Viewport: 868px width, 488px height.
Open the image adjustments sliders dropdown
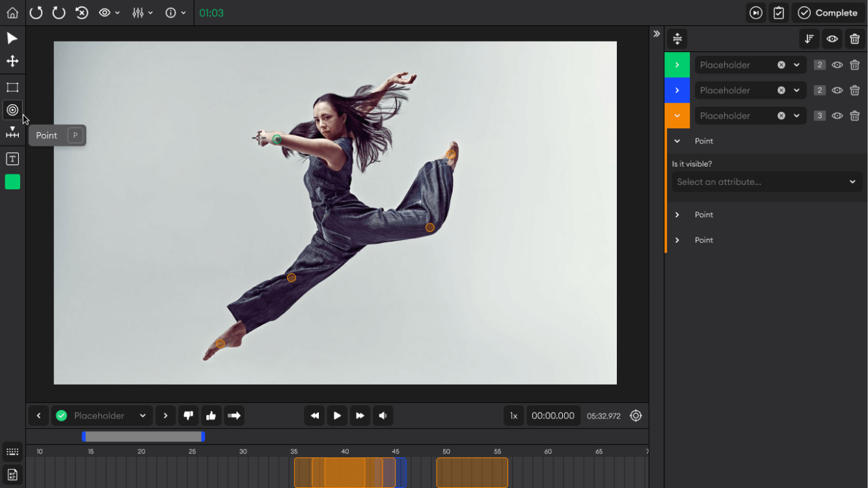tap(142, 13)
